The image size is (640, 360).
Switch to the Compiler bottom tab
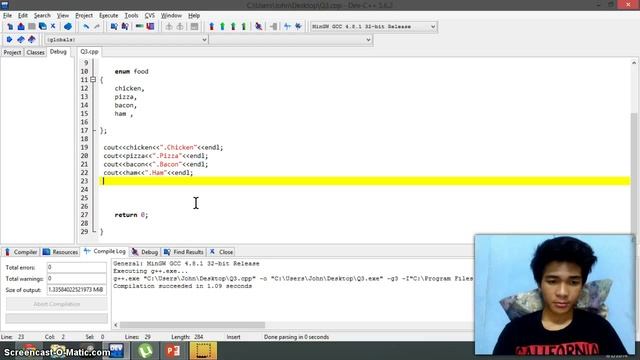click(x=21, y=252)
